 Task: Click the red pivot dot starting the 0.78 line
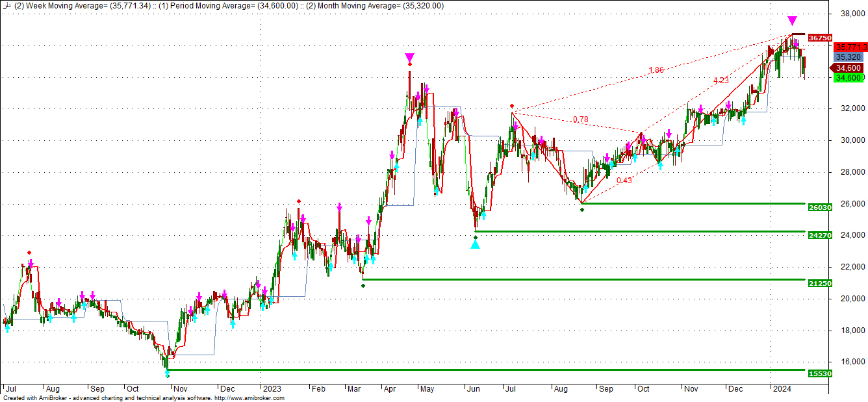coord(512,106)
